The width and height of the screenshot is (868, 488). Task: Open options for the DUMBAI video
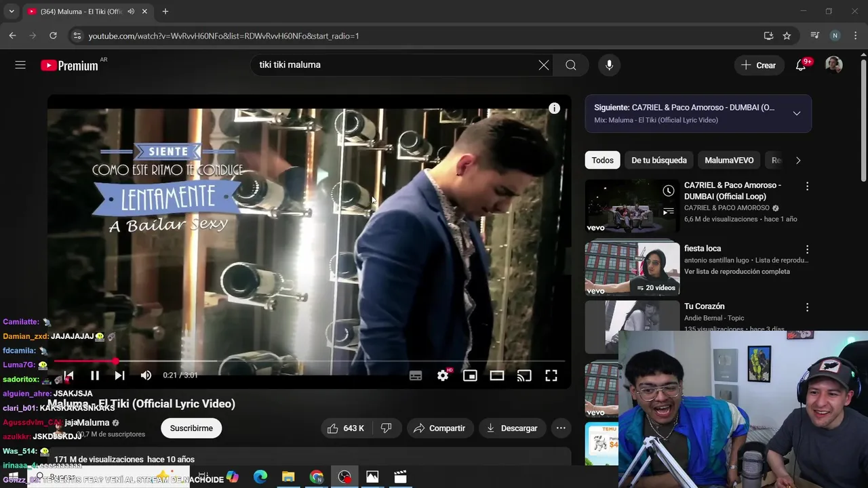point(807,186)
